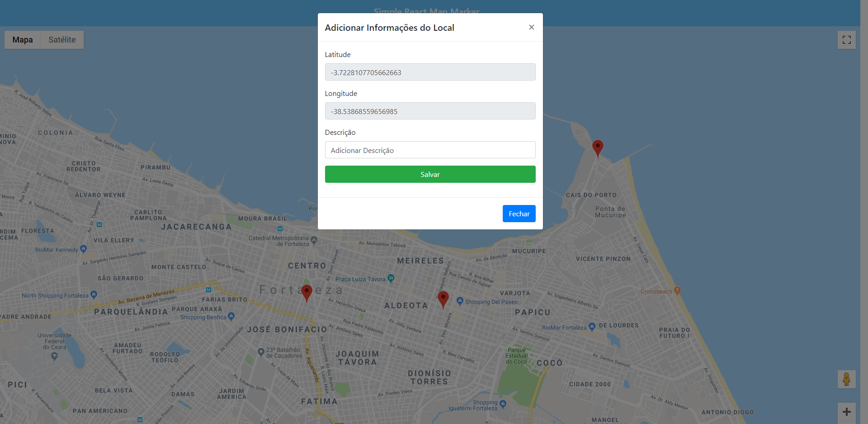Screen dimensions: 868x424
Task: Select the Street View pegman icon
Action: (847, 379)
